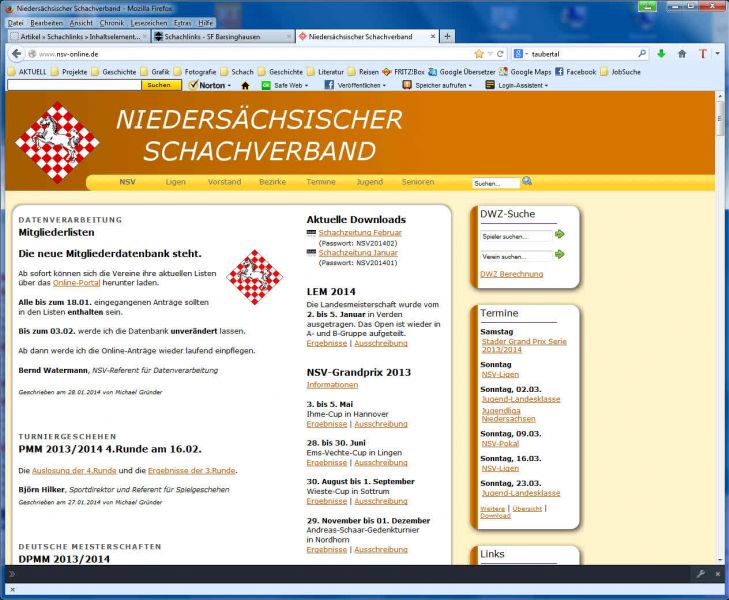The width and height of the screenshot is (729, 600).
Task: Open the Bearbeiten menu
Action: click(x=46, y=23)
